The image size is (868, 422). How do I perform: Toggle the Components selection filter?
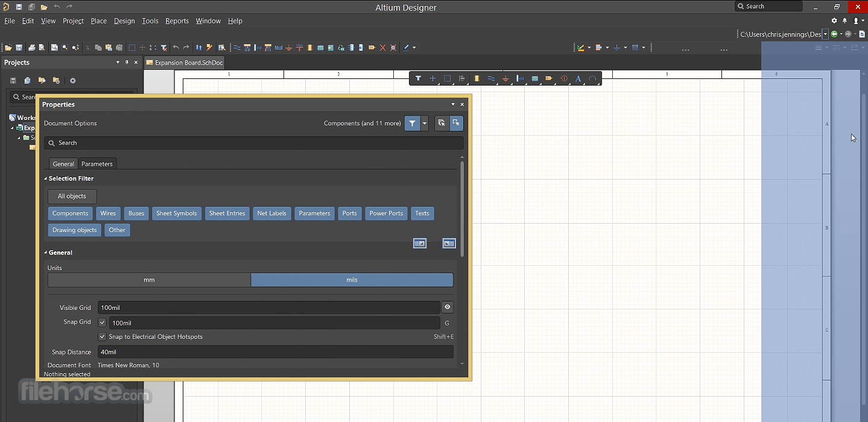70,213
